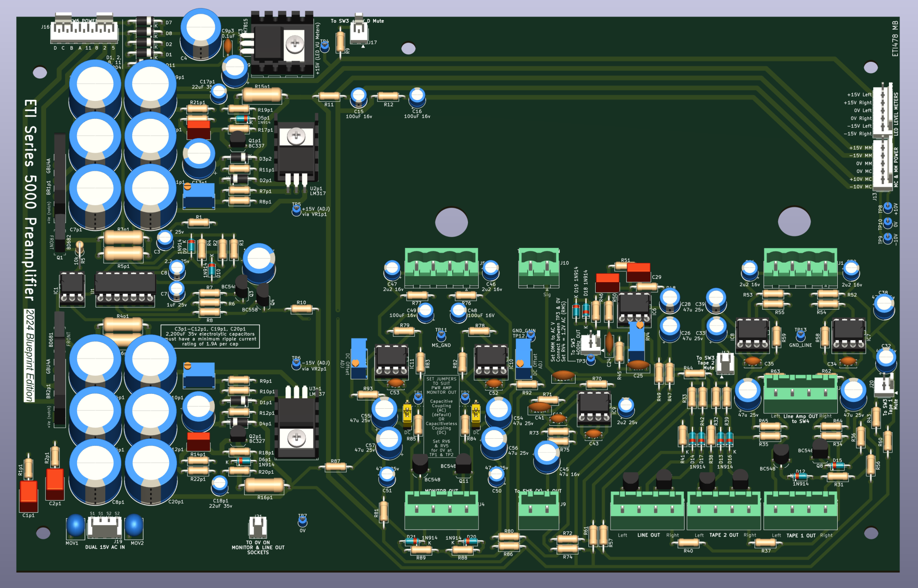The width and height of the screenshot is (918, 588).
Task: Click the MOV2 blue varistor
Action: [x=134, y=525]
